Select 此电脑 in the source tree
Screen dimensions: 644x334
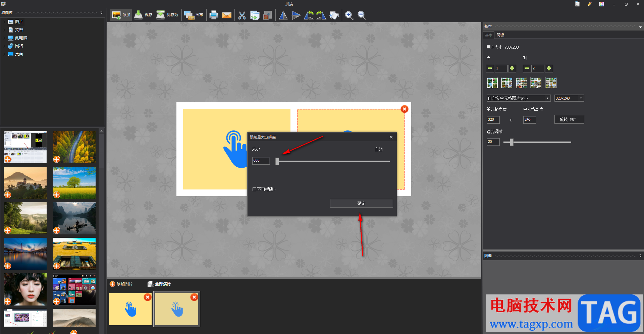pos(18,38)
